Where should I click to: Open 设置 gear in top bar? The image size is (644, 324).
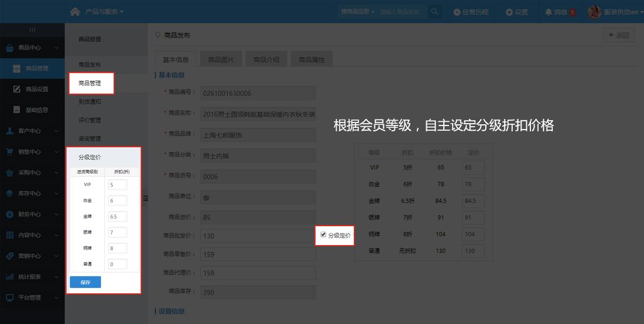point(509,12)
